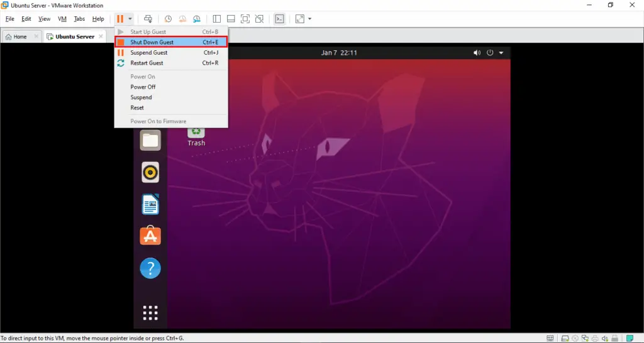Expand the Ubuntu system menu arrow
Image resolution: width=644 pixels, height=343 pixels.
coord(501,53)
